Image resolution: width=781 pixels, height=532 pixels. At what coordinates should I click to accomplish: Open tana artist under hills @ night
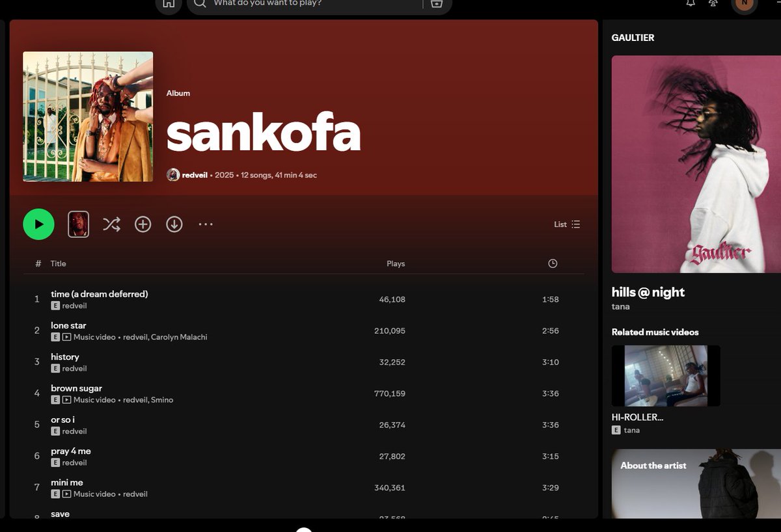(621, 306)
